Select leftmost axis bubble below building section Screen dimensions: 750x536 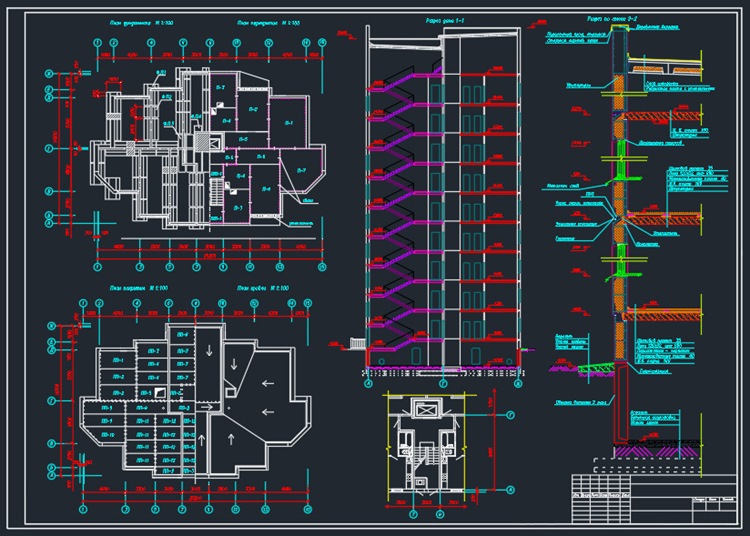pyautogui.click(x=368, y=383)
